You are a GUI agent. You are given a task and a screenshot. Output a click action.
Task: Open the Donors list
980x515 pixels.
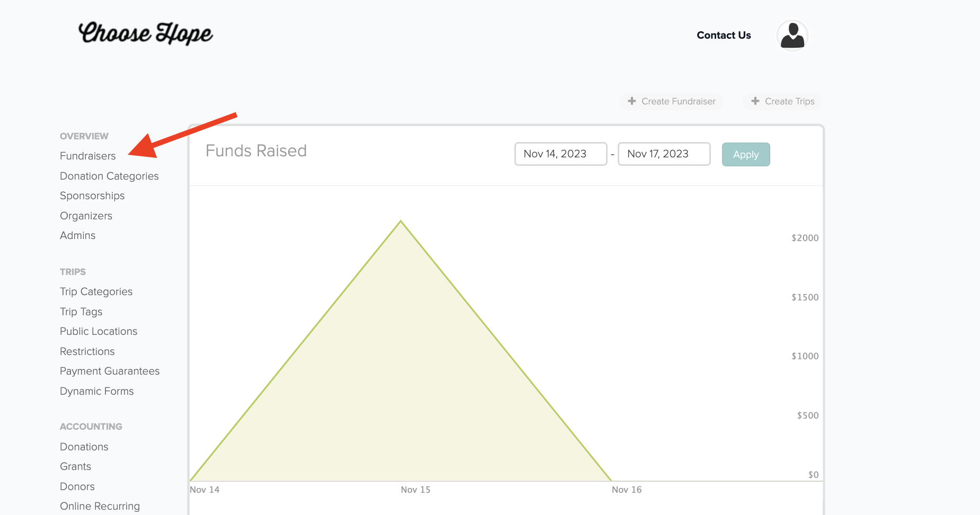[77, 486]
